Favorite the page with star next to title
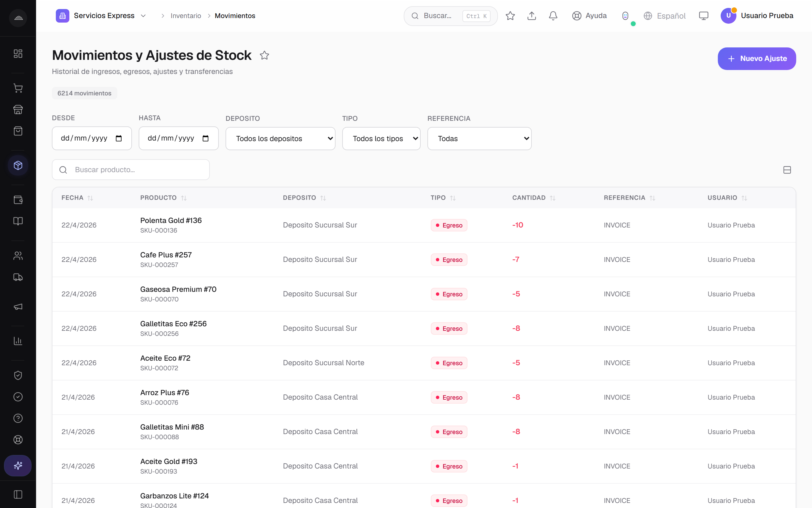 tap(264, 55)
